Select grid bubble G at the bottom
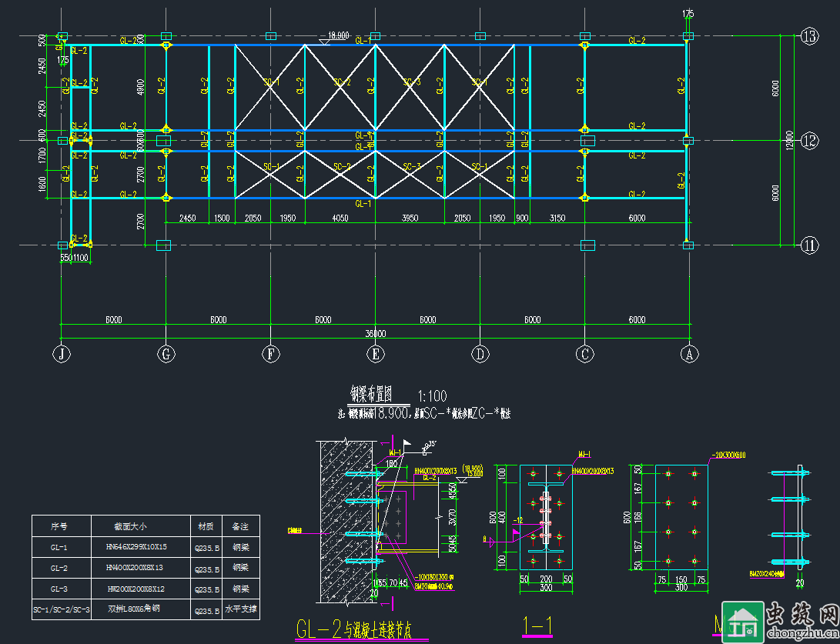Screen dimensions: 840x644 point(166,354)
